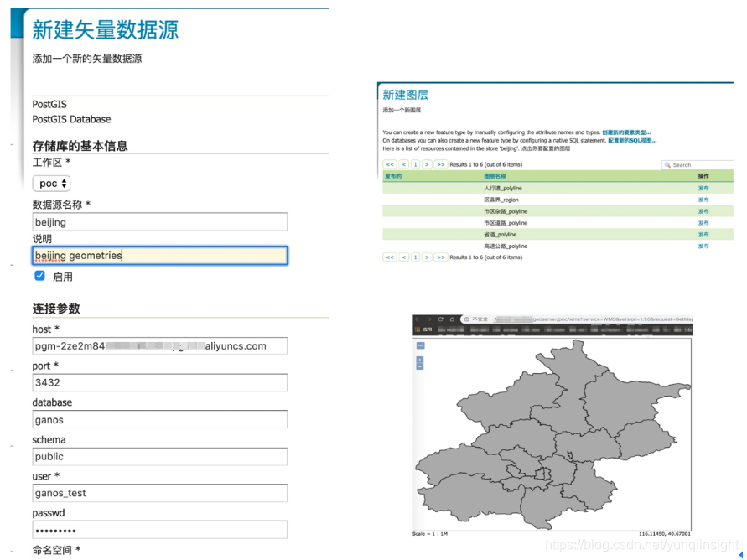The image size is (747, 560).
Task: Sort by the 发布的 column header
Action: (x=393, y=176)
